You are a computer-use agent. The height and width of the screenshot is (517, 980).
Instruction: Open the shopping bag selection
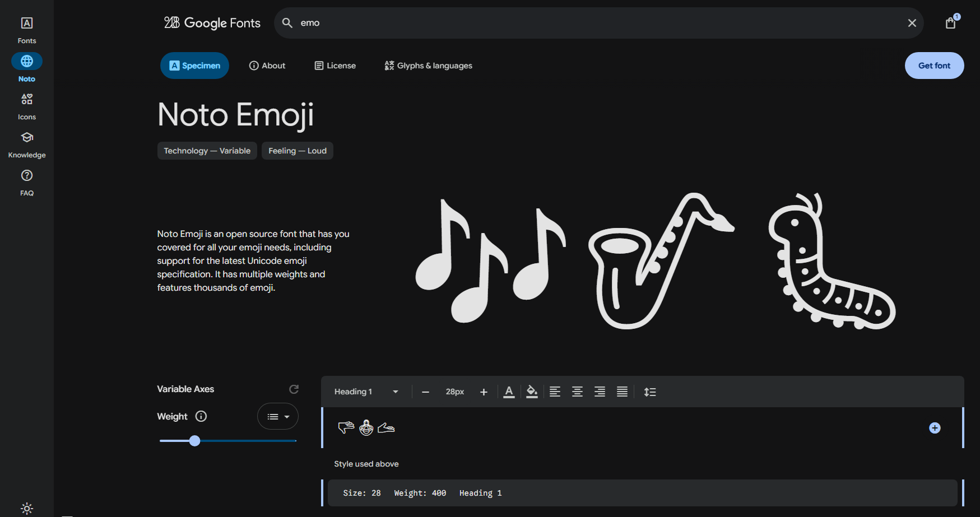point(951,22)
